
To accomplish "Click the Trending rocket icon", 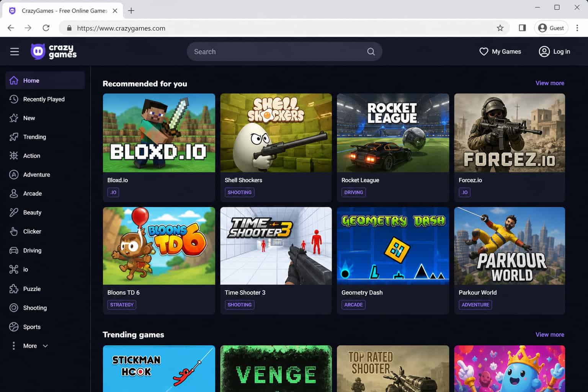I will point(14,137).
